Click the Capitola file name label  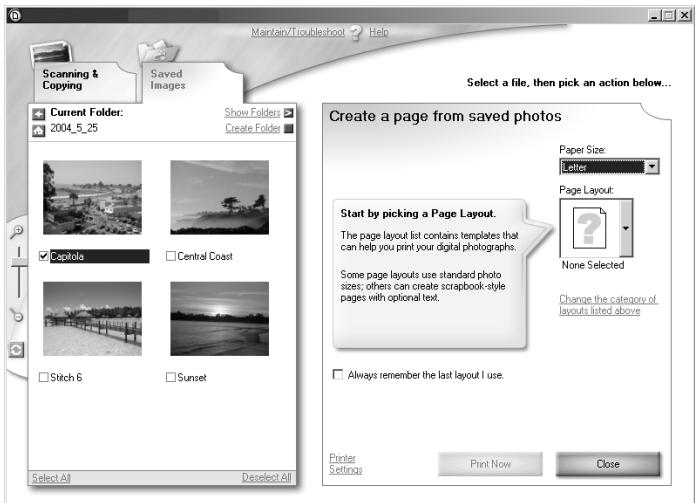(100, 256)
